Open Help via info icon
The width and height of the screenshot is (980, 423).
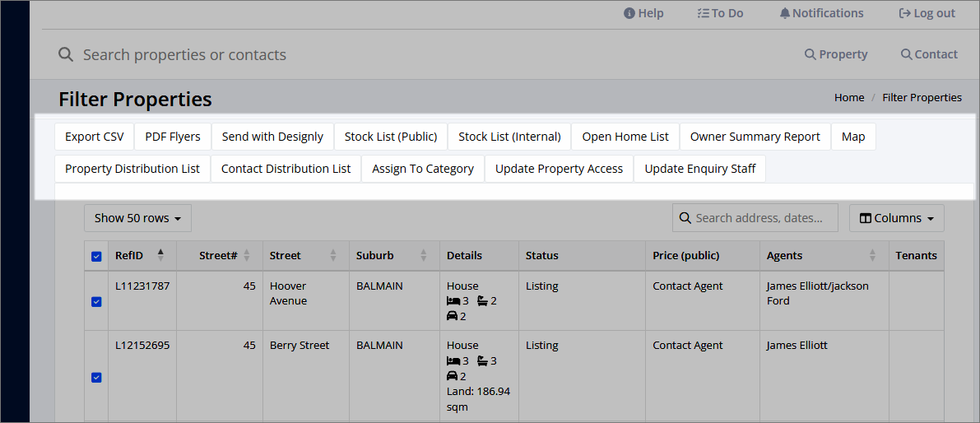(x=629, y=13)
